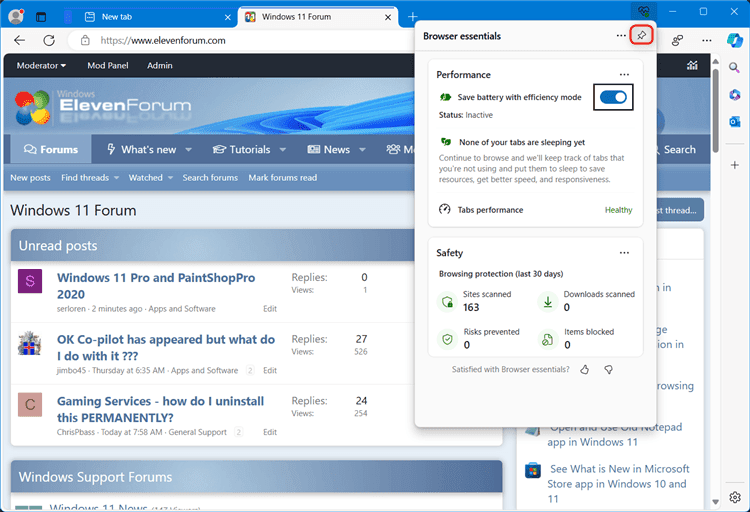Click Mark forums read
The height and width of the screenshot is (512, 750).
(x=282, y=178)
